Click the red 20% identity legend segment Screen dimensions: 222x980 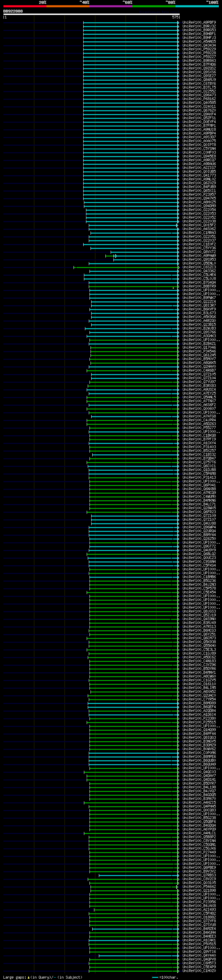(25, 6)
